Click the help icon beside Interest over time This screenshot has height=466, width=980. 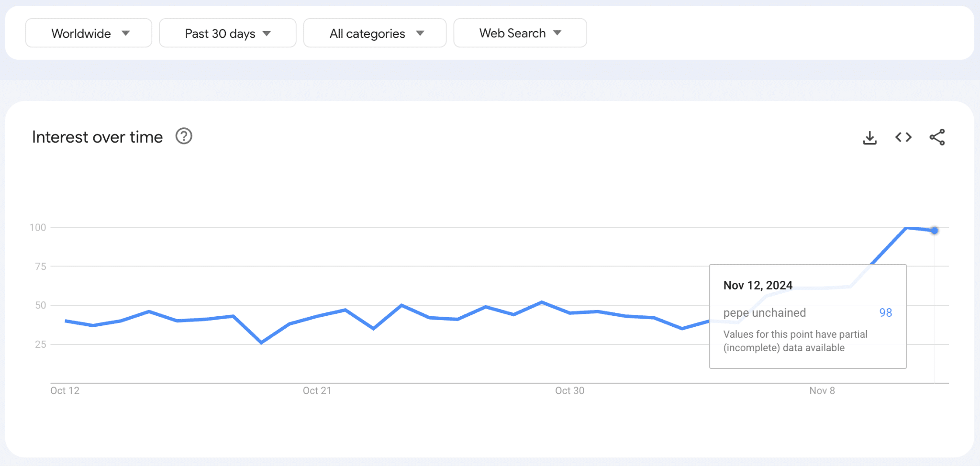click(184, 136)
